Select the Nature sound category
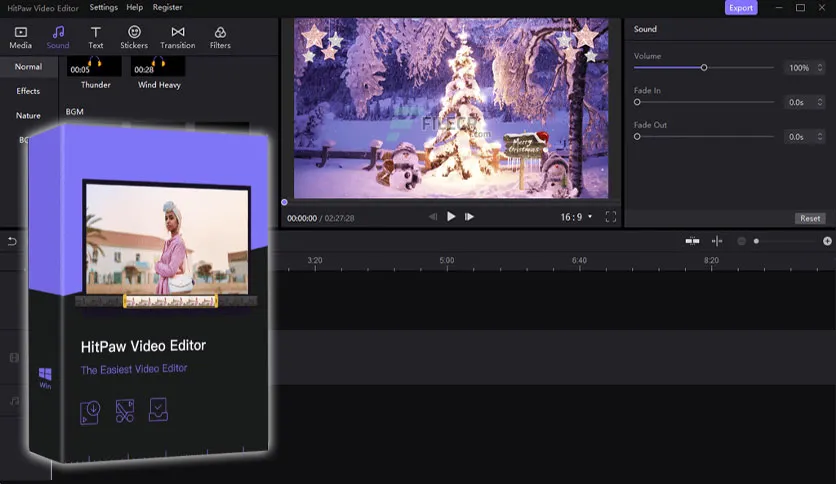The height and width of the screenshot is (484, 836). [x=28, y=116]
